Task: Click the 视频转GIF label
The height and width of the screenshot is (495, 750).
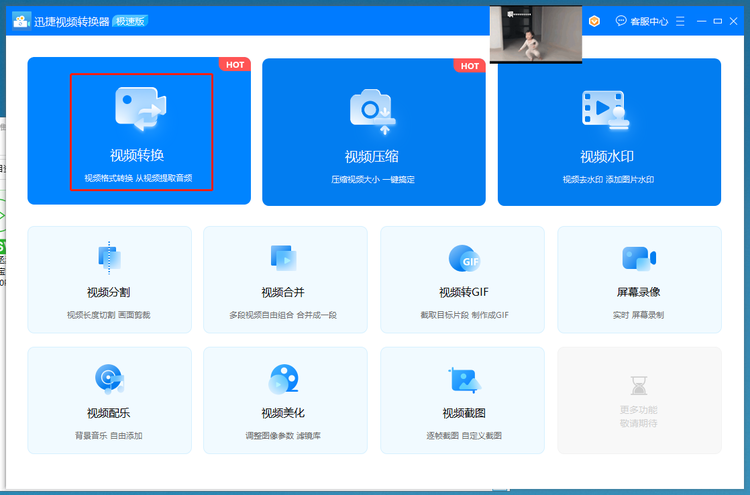Action: pos(464,292)
